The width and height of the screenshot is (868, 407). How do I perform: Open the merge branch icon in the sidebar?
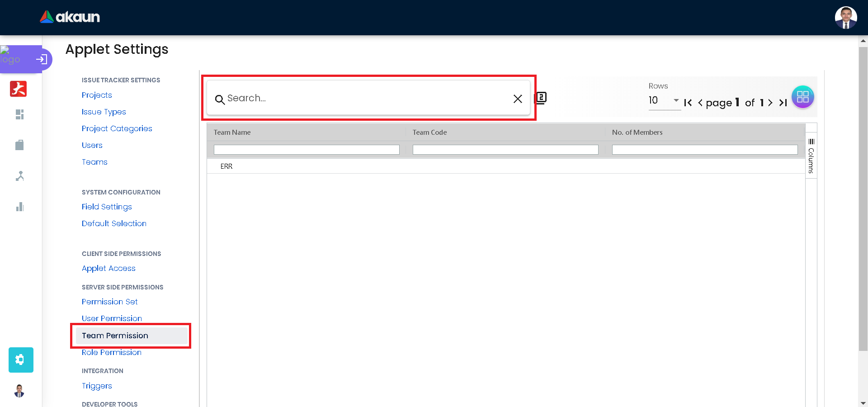point(19,176)
